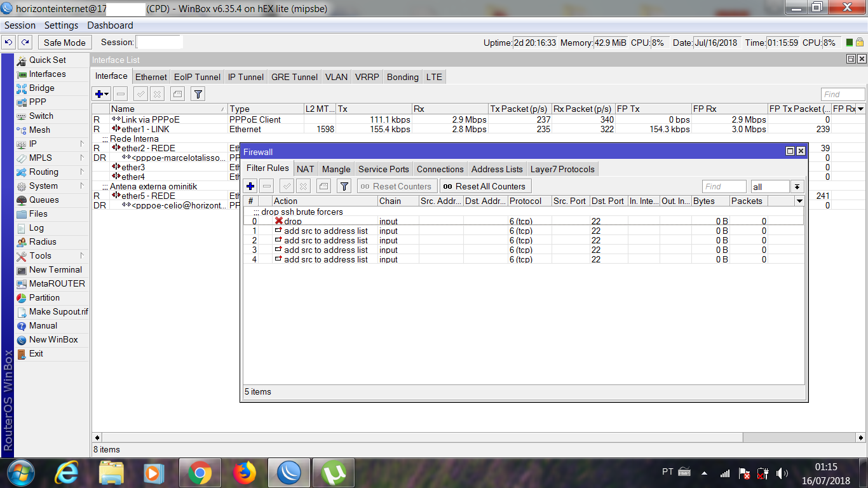The image size is (868, 488).
Task: Switch to the EoIP Tunnel tab
Action: (x=197, y=77)
